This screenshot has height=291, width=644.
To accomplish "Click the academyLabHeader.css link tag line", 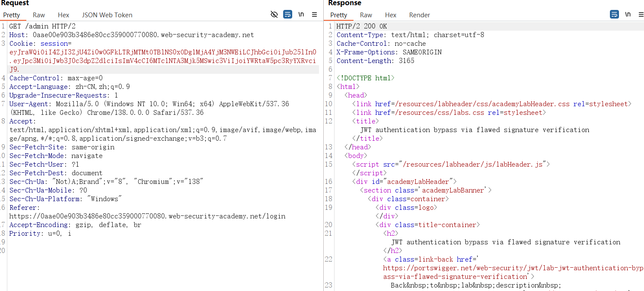I will point(492,104).
